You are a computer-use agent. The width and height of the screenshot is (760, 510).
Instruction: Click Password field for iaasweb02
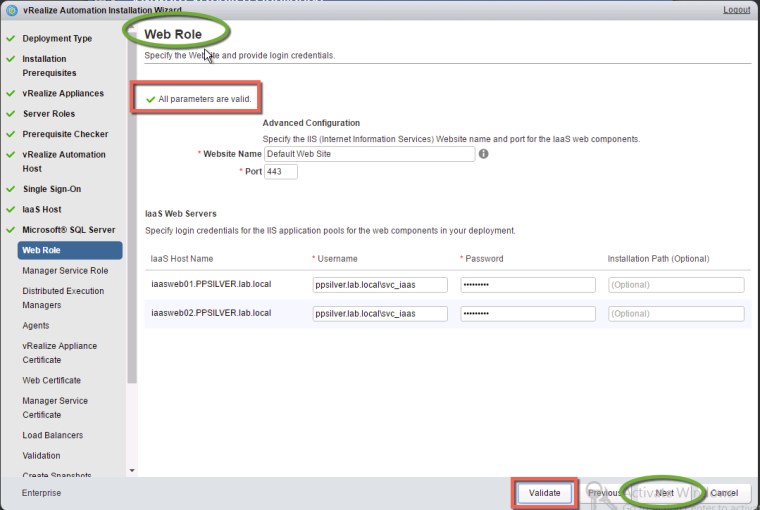(x=528, y=314)
